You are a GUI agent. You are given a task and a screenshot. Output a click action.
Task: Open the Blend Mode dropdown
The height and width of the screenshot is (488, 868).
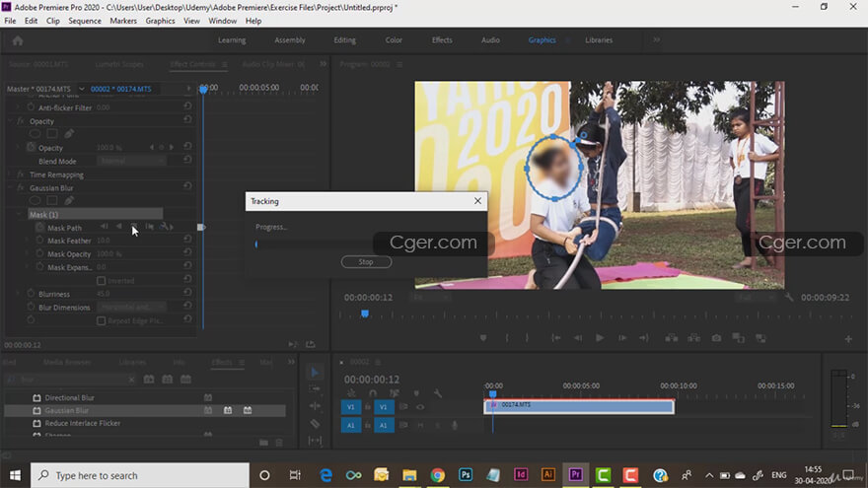point(131,161)
